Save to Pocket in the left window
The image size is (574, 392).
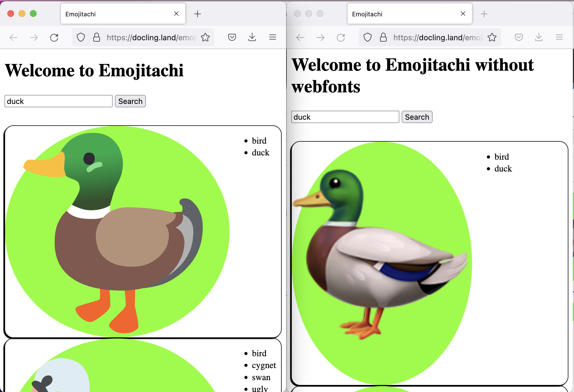[x=232, y=37]
